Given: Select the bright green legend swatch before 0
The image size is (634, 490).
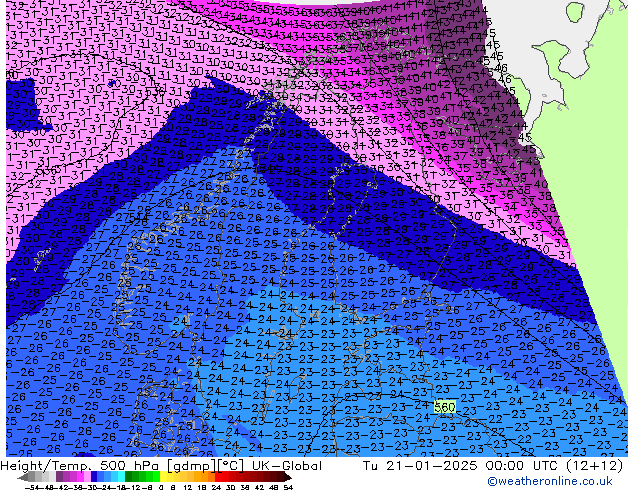Looking at the screenshot, I should coord(156,477).
